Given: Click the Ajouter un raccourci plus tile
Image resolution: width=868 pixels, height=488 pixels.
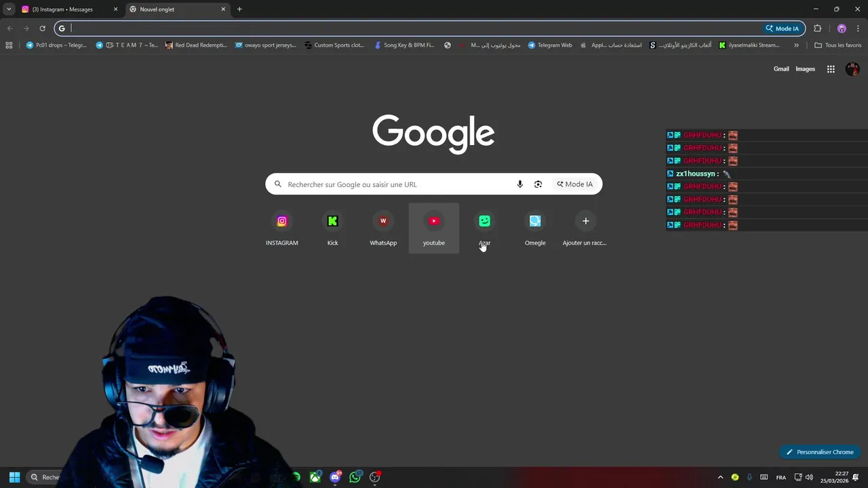Looking at the screenshot, I should tap(585, 228).
